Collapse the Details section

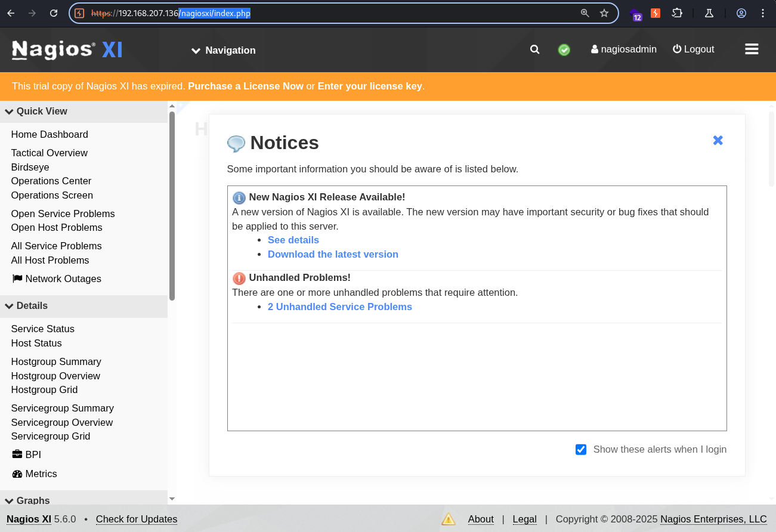[x=84, y=306]
